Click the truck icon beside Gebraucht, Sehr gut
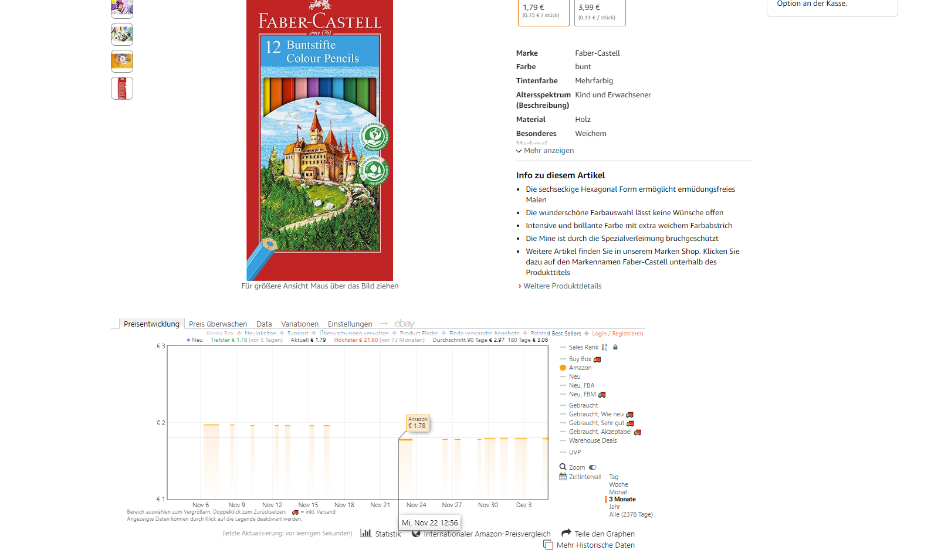931x560 pixels. (630, 423)
